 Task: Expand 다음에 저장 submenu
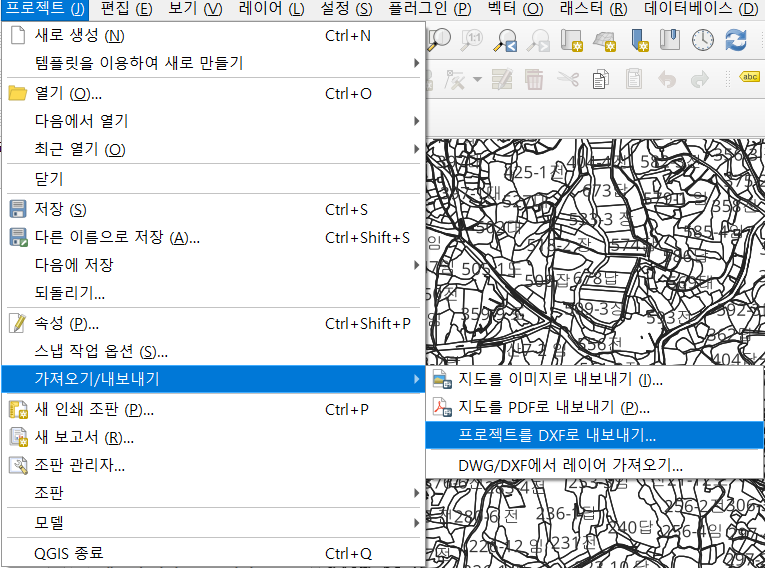tap(214, 265)
